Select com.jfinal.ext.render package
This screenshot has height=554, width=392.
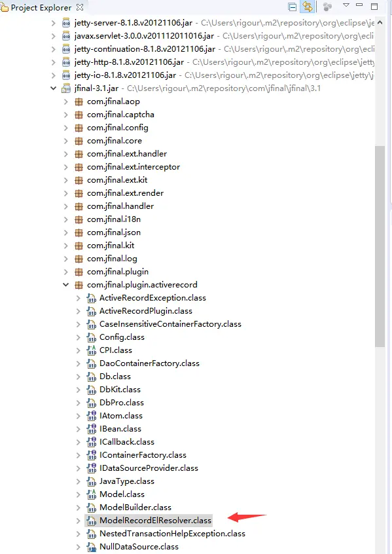point(126,193)
